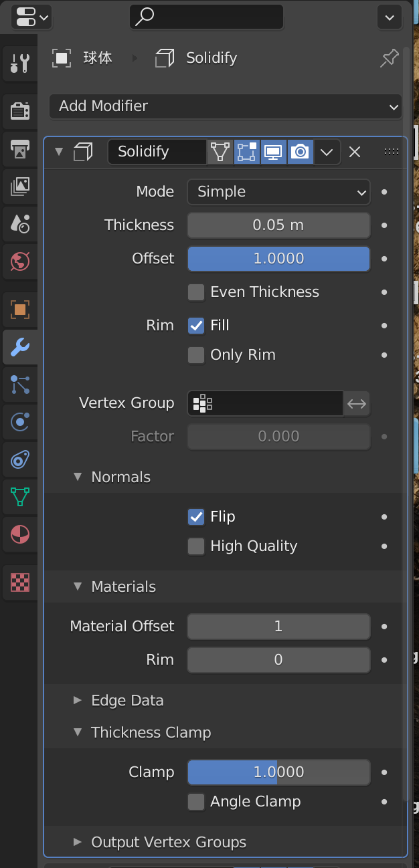The image size is (419, 868).
Task: Collapse the Thickness Clamp section
Action: click(x=78, y=732)
